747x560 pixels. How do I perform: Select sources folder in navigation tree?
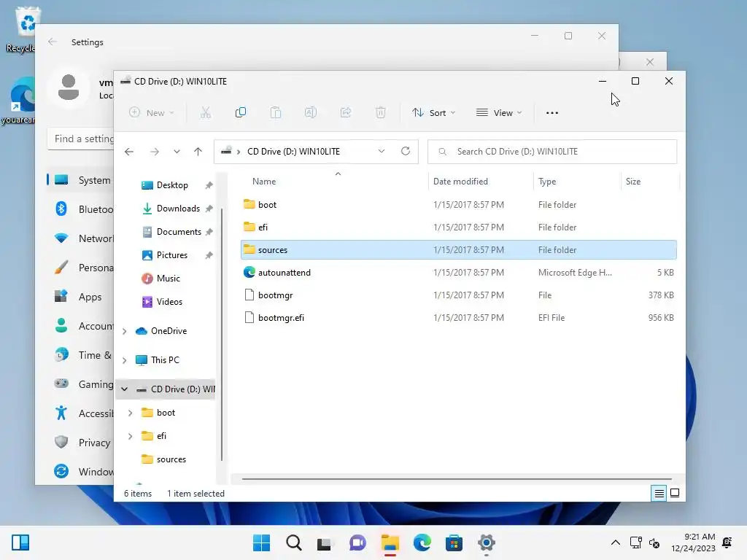coord(171,459)
